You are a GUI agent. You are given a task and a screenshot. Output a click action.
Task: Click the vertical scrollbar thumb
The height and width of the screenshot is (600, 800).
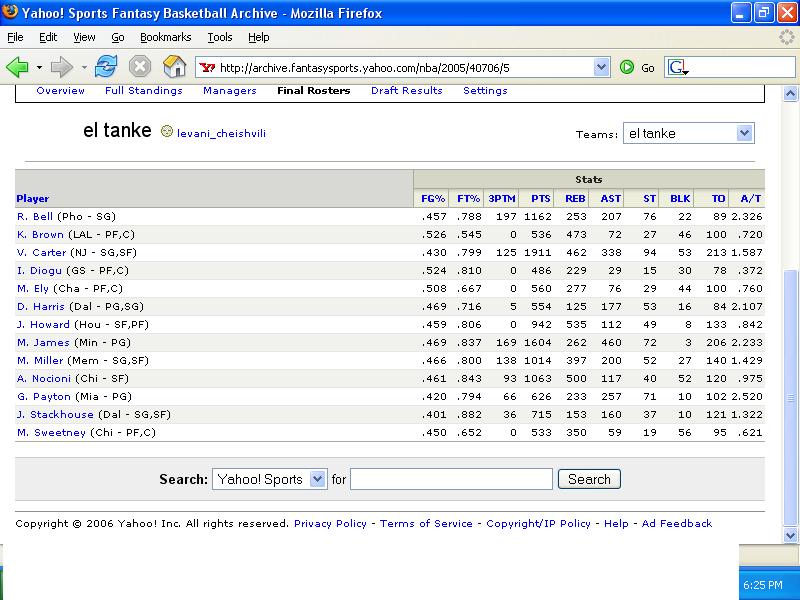[x=790, y=398]
